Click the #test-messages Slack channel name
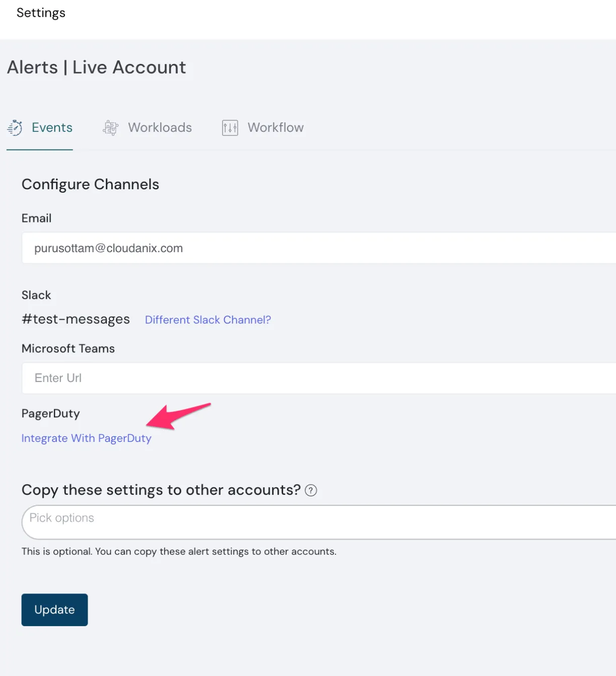The height and width of the screenshot is (676, 616). [76, 320]
